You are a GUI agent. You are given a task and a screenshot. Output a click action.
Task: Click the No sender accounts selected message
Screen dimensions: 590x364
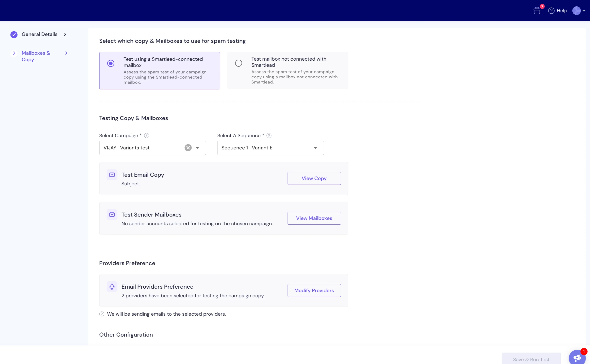197,223
